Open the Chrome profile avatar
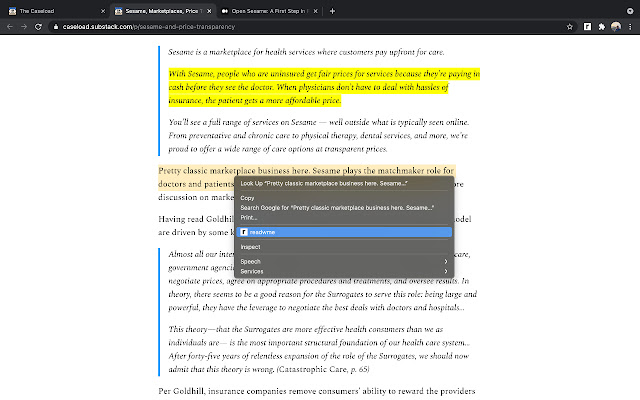 [x=616, y=27]
